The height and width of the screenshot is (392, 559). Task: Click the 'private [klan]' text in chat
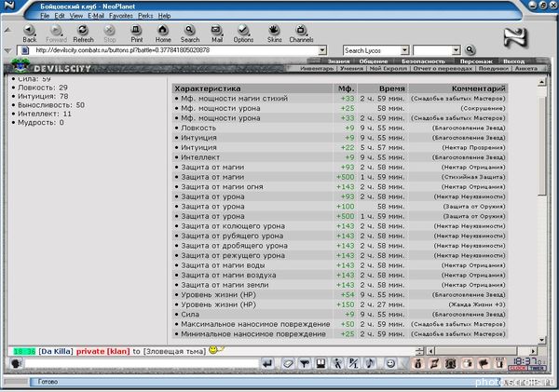click(x=103, y=351)
